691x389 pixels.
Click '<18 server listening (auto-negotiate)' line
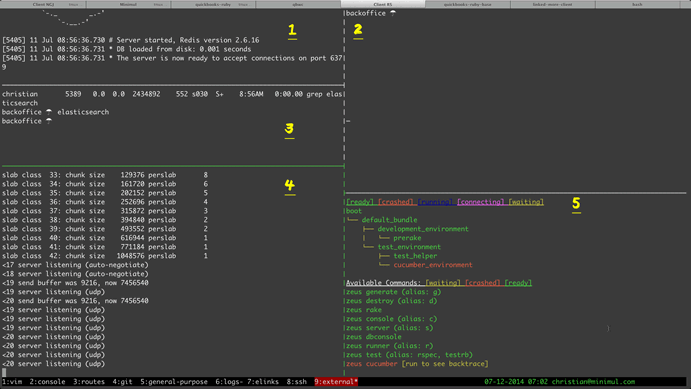(75, 274)
